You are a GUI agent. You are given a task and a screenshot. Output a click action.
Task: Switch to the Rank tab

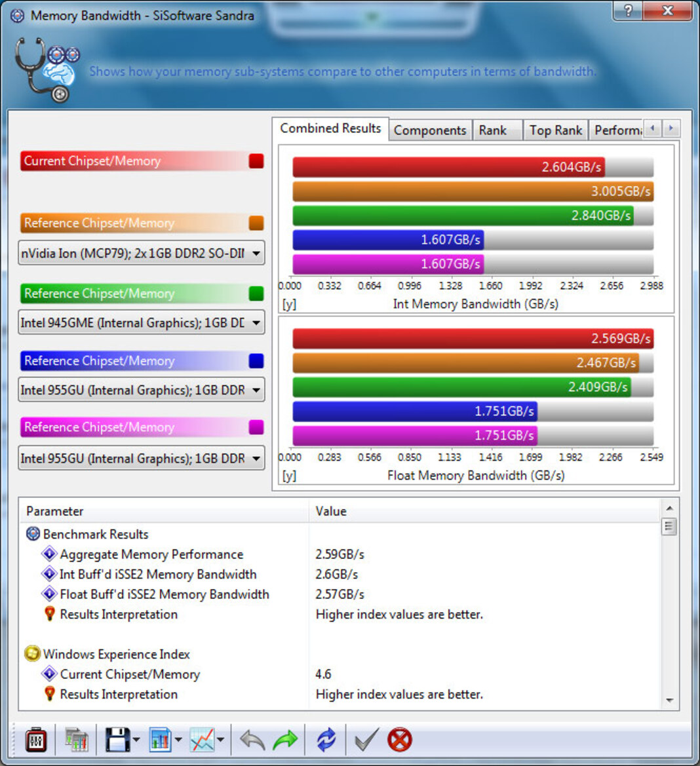tap(497, 130)
